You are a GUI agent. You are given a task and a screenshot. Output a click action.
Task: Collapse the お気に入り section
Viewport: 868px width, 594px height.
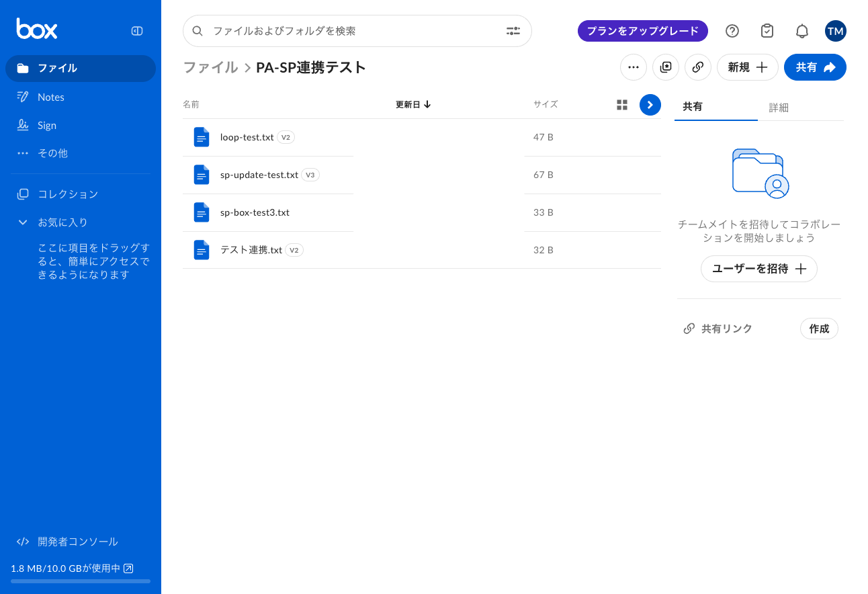[x=23, y=222]
